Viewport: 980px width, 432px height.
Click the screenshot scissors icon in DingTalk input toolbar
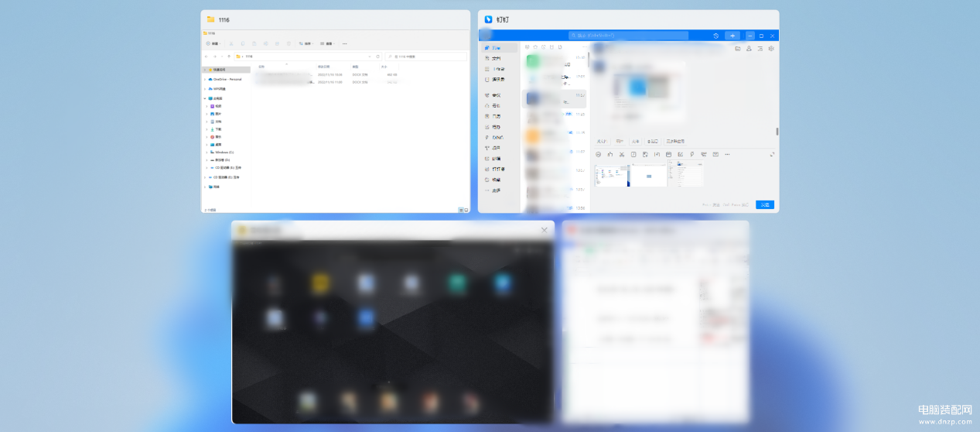[622, 154]
